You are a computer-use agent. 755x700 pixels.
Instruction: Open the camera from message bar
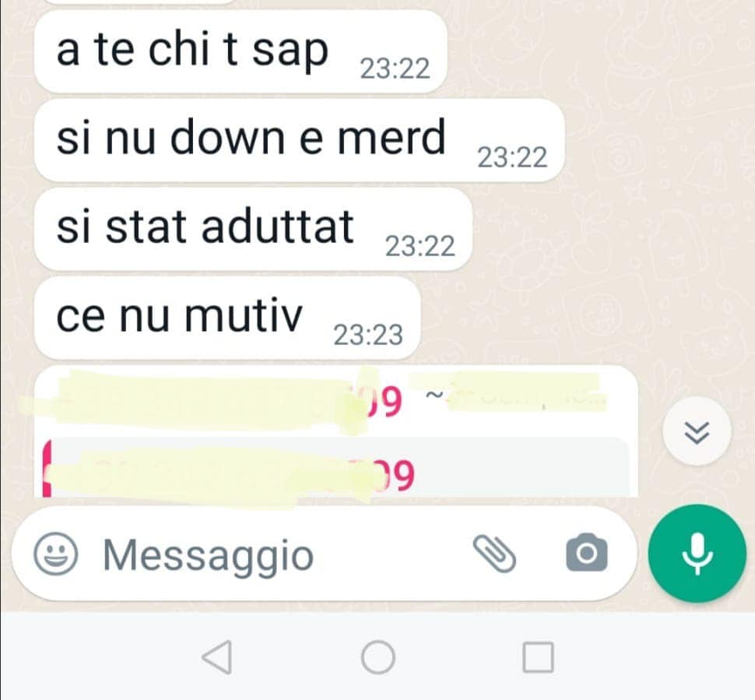(586, 553)
